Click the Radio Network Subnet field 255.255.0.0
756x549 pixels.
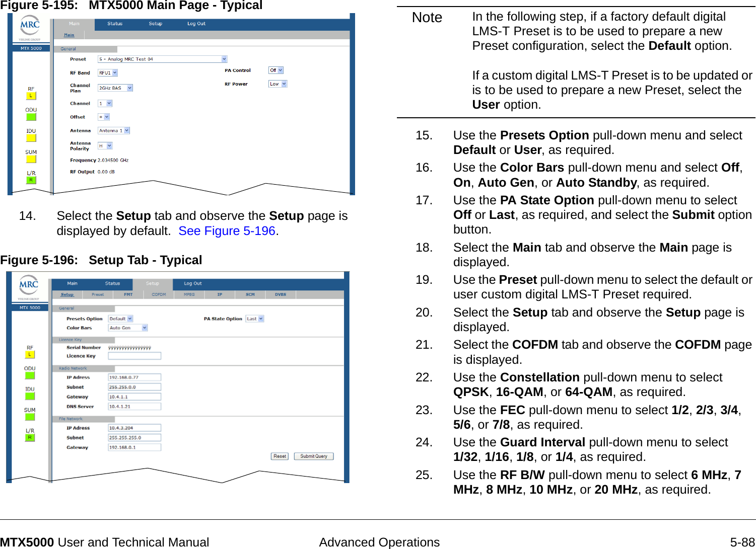(x=134, y=387)
